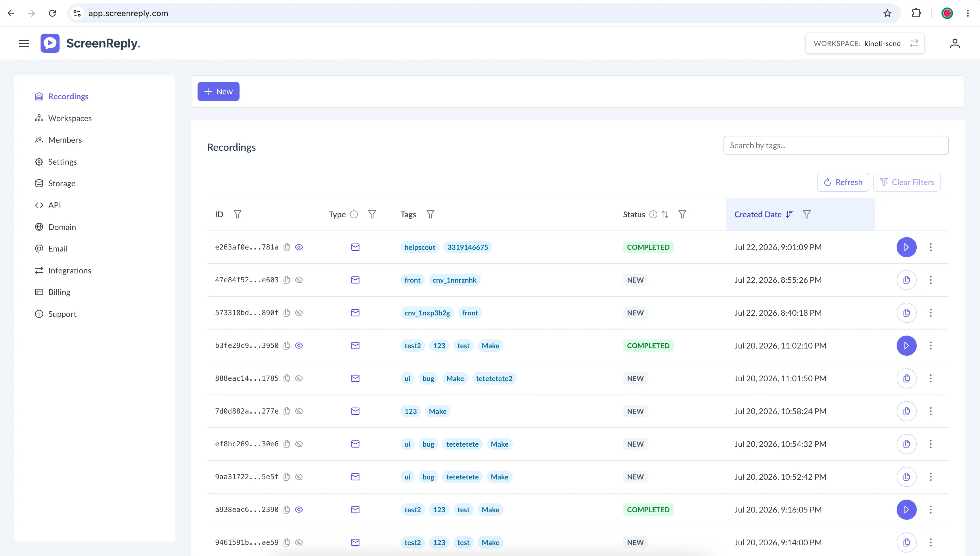Copy link for 8:40:18 PM recording

[906, 313]
